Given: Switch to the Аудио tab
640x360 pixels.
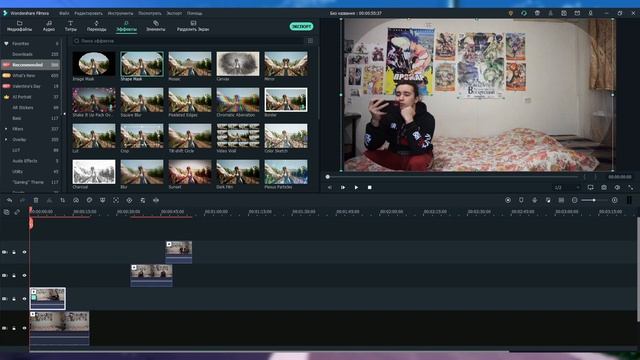Looking at the screenshot, I should [x=49, y=26].
